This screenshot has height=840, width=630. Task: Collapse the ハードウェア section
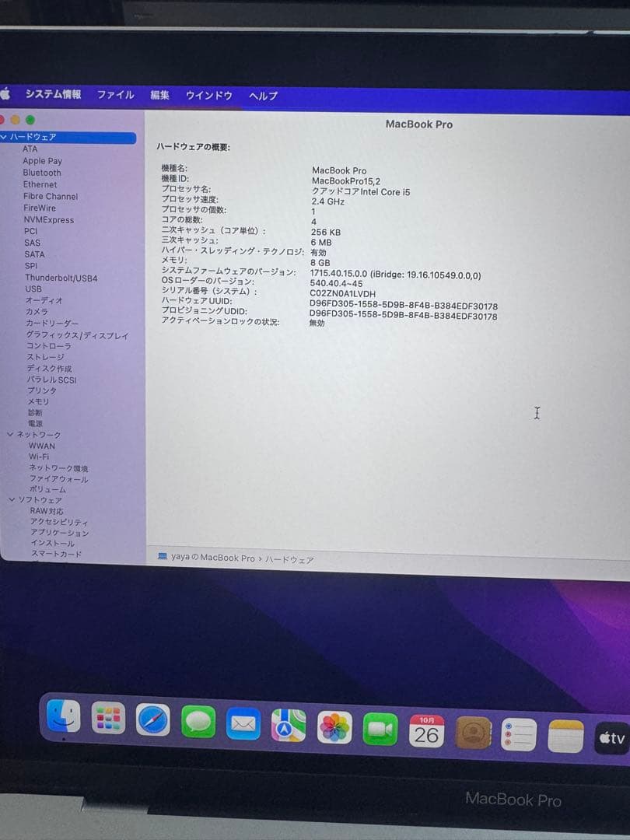pos(4,137)
